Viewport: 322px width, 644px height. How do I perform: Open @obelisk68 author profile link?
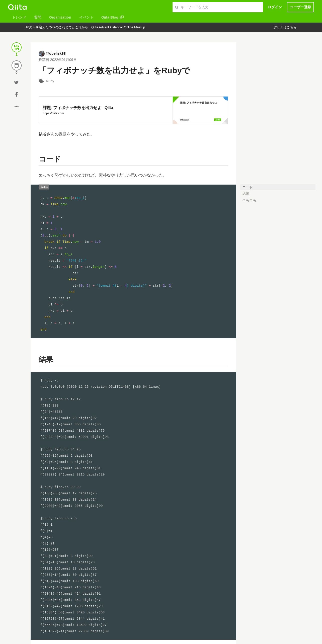(56, 53)
